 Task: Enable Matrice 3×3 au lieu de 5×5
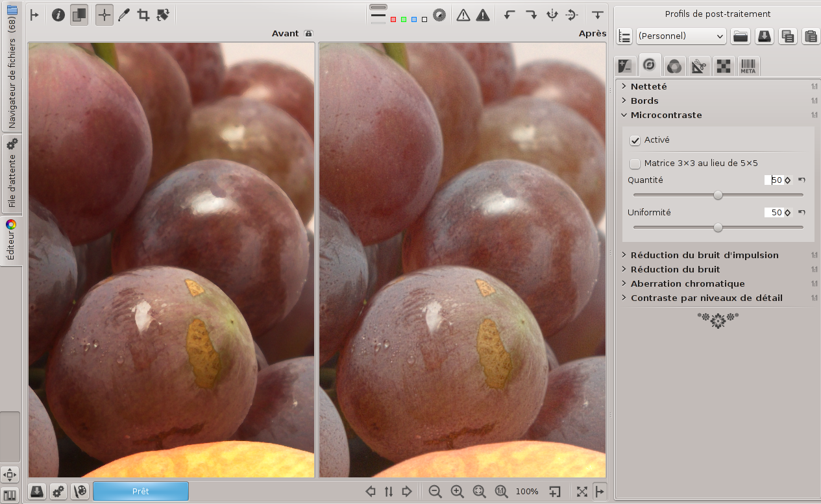(635, 163)
